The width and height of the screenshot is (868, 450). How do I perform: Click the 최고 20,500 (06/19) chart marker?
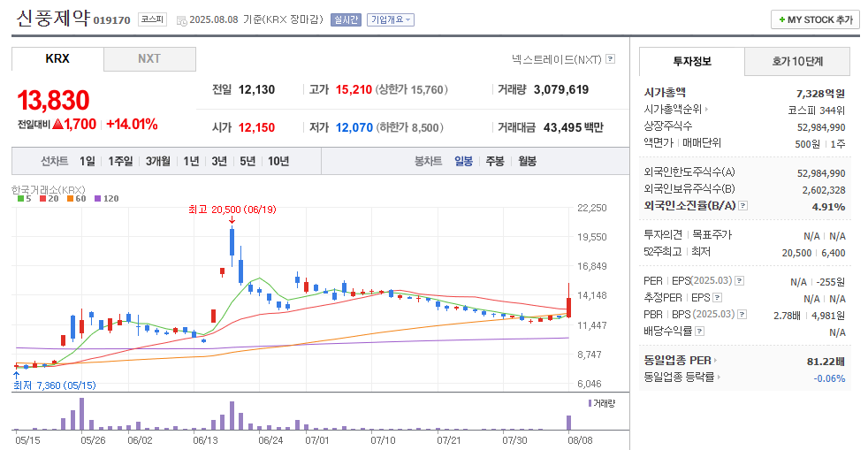click(x=232, y=210)
